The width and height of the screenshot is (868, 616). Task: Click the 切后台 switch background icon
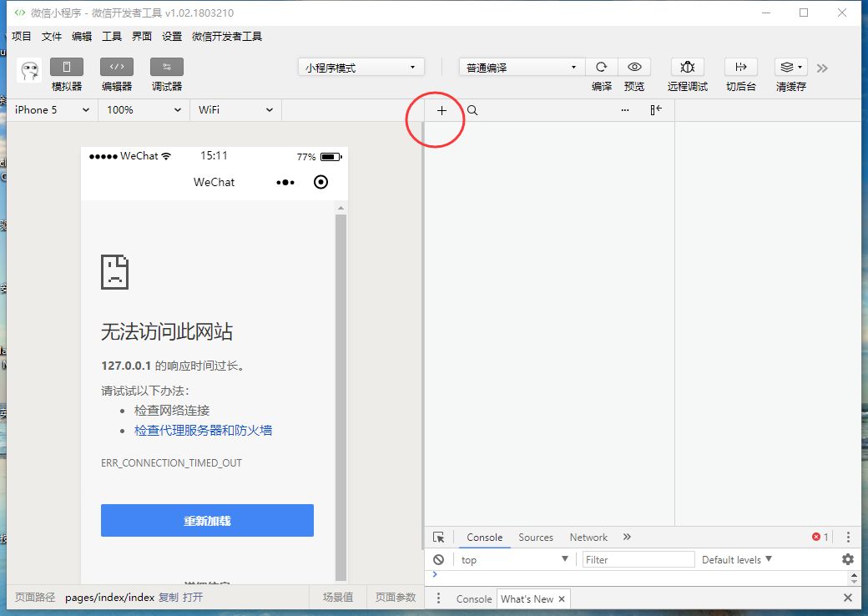coord(740,67)
